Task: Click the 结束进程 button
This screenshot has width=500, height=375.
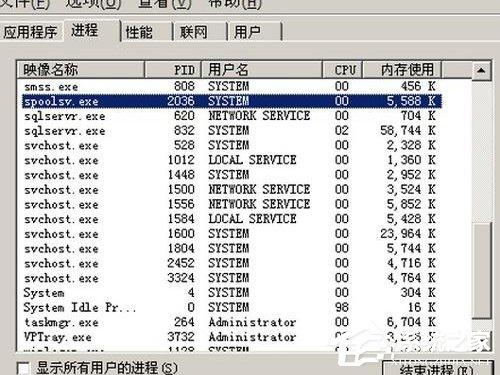Action: point(437,368)
